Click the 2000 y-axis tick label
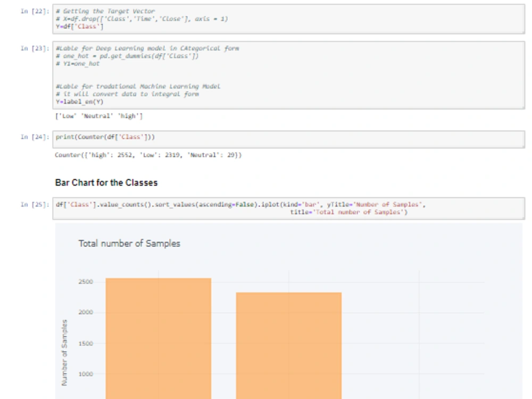The width and height of the screenshot is (532, 399). point(86,312)
